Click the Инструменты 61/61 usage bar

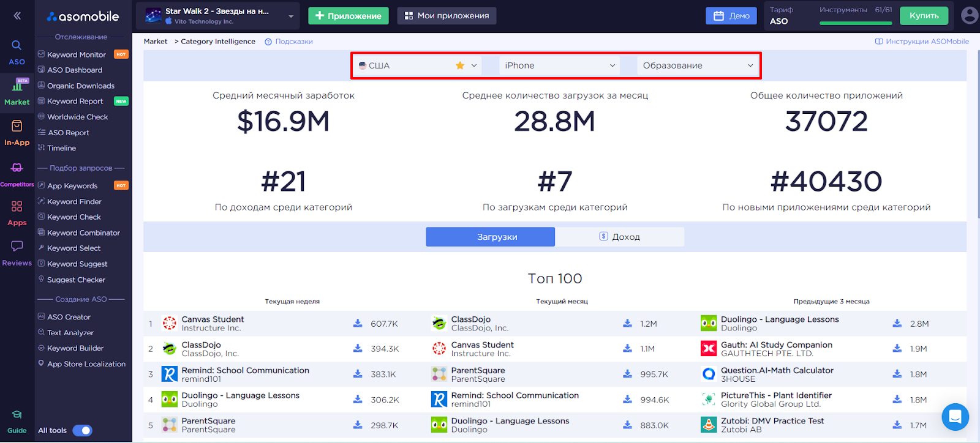pyautogui.click(x=856, y=23)
